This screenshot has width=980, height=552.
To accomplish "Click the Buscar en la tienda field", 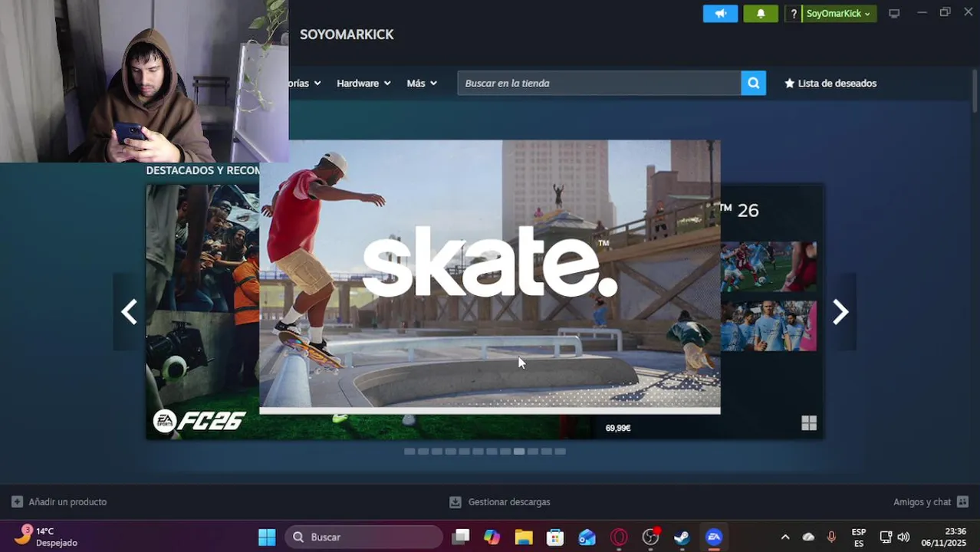I will point(599,83).
